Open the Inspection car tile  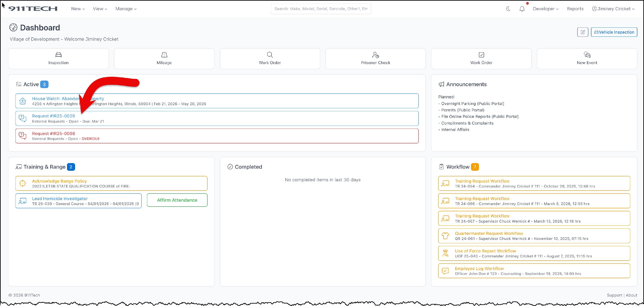[x=59, y=59]
